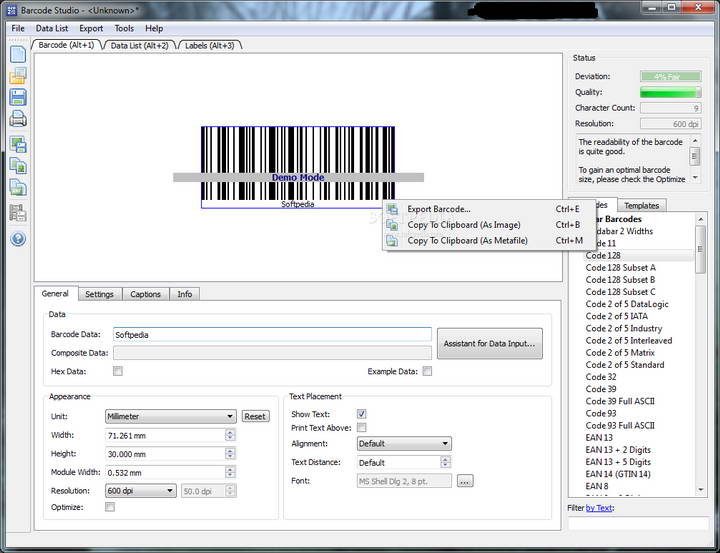Click icon beside Export Barcode menu entry
This screenshot has height=553, width=720.
[x=392, y=209]
